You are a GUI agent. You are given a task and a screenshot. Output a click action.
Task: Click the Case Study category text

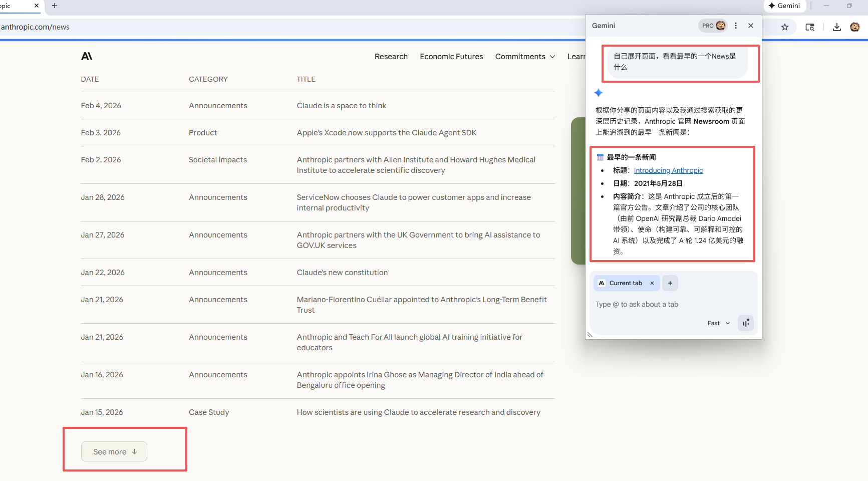point(209,412)
